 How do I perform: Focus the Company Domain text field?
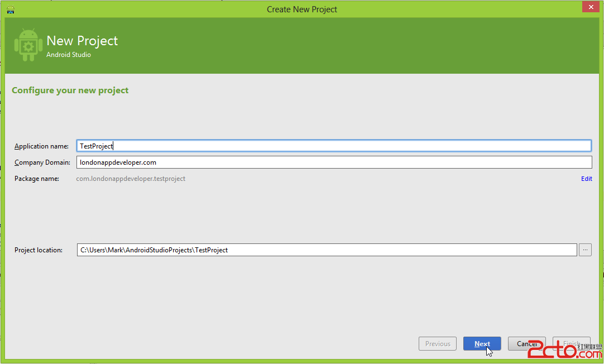(334, 162)
